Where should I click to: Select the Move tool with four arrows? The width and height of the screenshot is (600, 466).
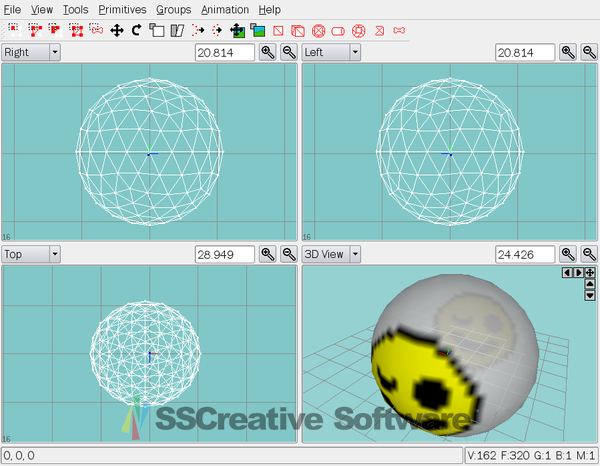117,30
